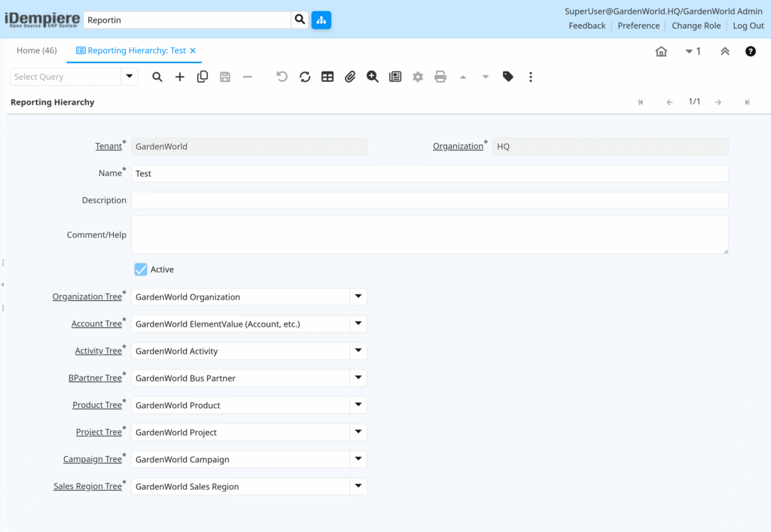The height and width of the screenshot is (532, 771).
Task: Focus the global search field containing Reportin
Action: coord(187,20)
